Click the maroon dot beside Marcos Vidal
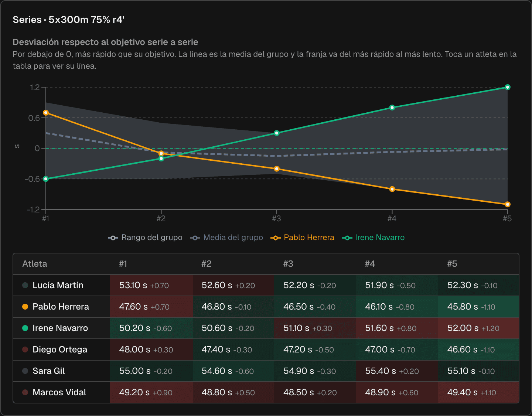The image size is (532, 416). tap(25, 392)
